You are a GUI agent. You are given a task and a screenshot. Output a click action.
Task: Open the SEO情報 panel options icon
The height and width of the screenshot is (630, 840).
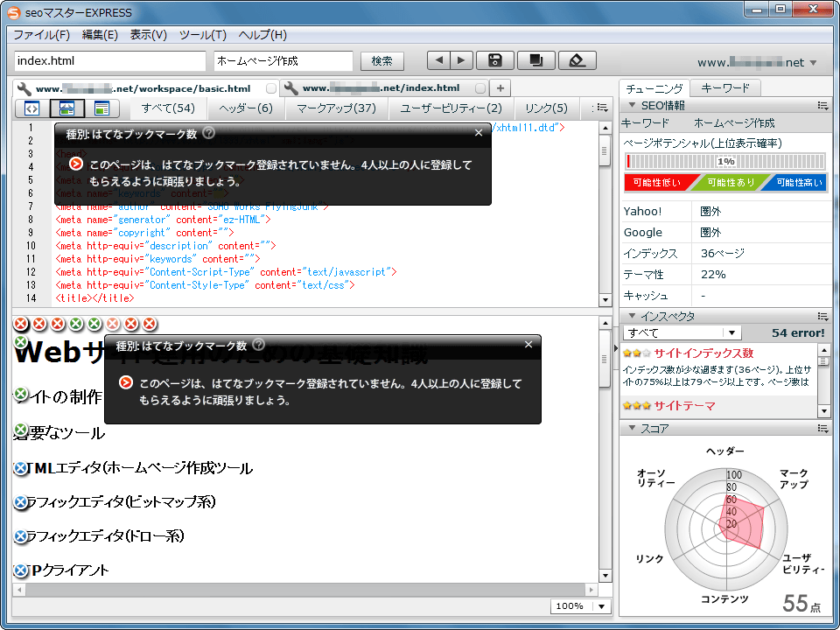pyautogui.click(x=822, y=106)
